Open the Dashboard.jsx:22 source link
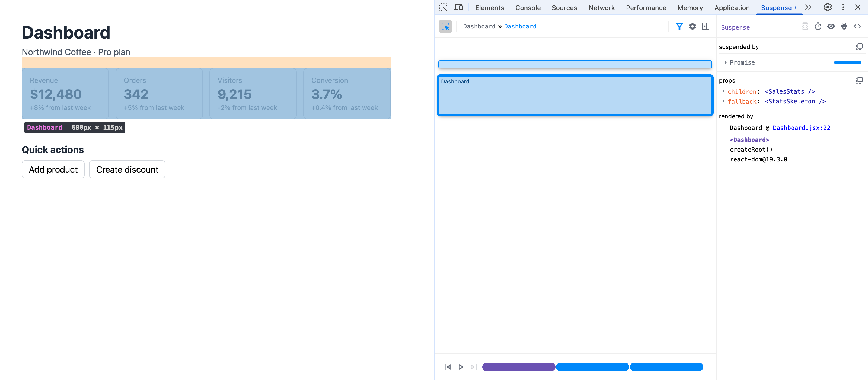868x380 pixels. tap(801, 128)
